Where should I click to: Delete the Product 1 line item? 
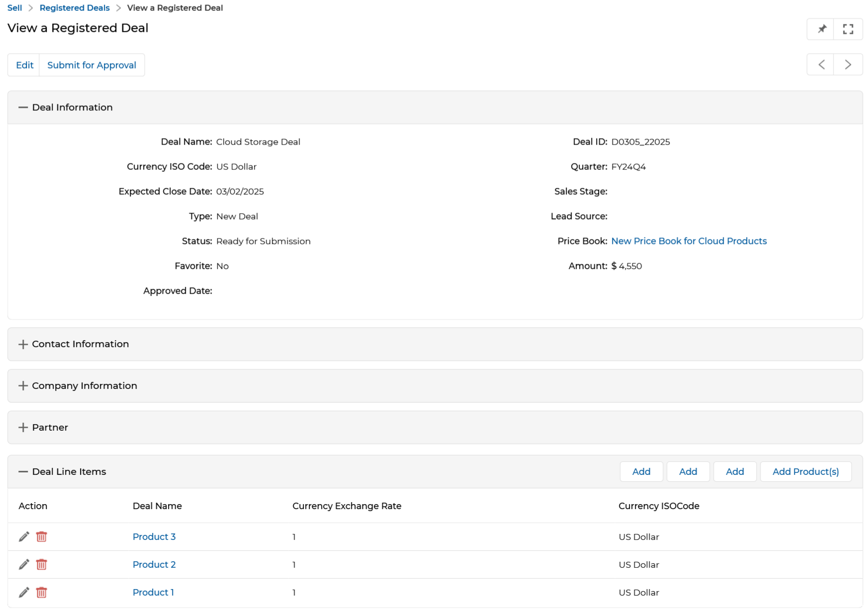[x=42, y=592]
